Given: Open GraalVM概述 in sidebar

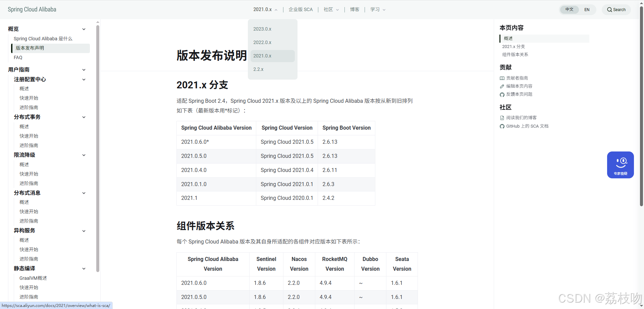Looking at the screenshot, I should [33, 278].
